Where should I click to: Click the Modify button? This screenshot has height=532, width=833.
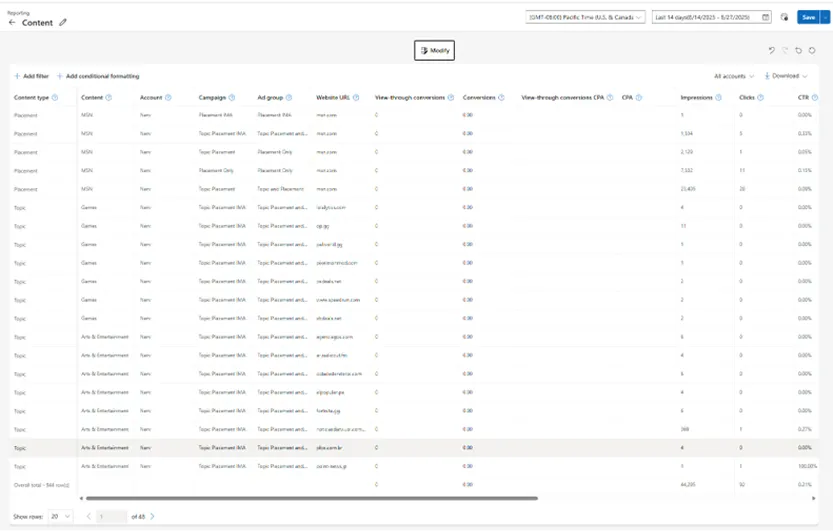(x=435, y=50)
